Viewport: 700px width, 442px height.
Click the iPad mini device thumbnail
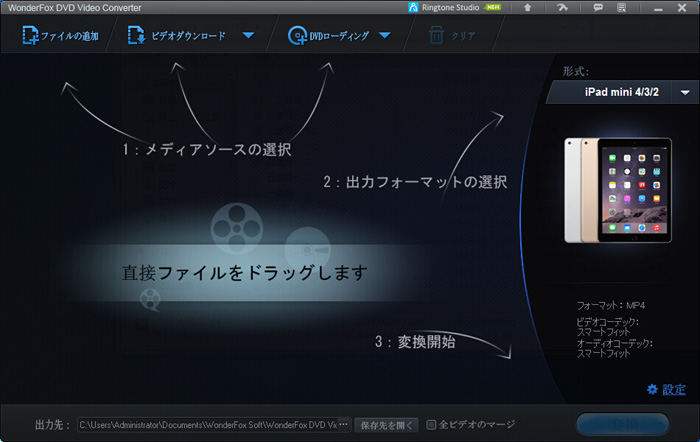(x=618, y=190)
